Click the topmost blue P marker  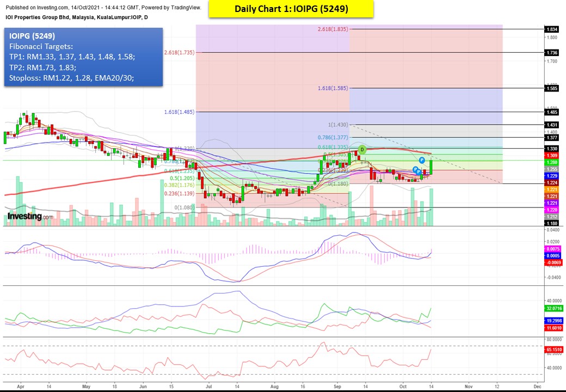tap(422, 160)
